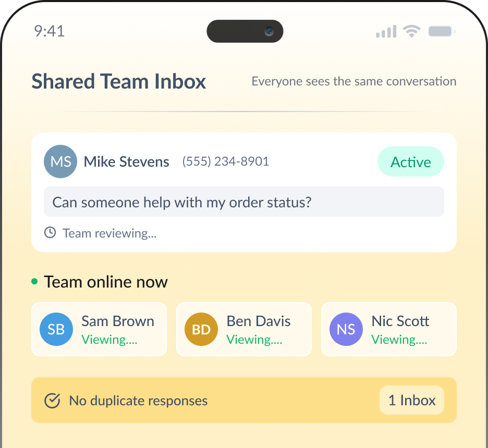
Task: Click the phone number (555) 234-8901
Action: click(225, 161)
